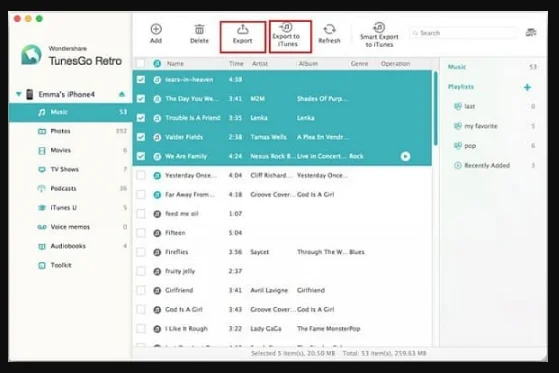
Task: Open the Toolkit section
Action: (x=71, y=265)
